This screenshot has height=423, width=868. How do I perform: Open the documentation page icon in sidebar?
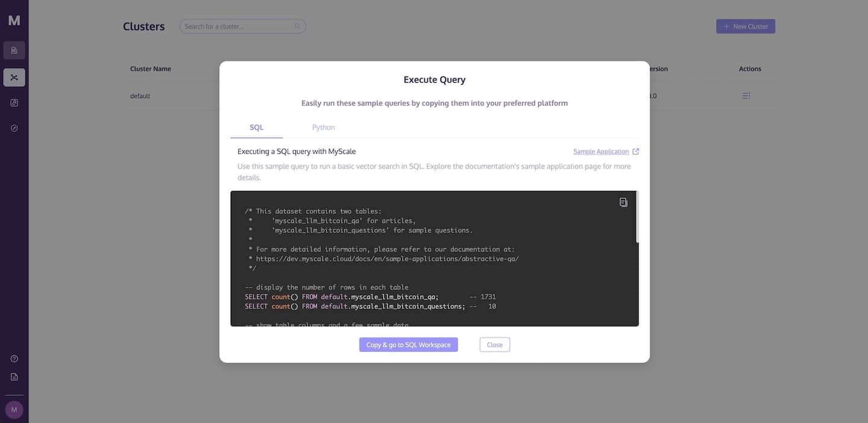point(14,377)
